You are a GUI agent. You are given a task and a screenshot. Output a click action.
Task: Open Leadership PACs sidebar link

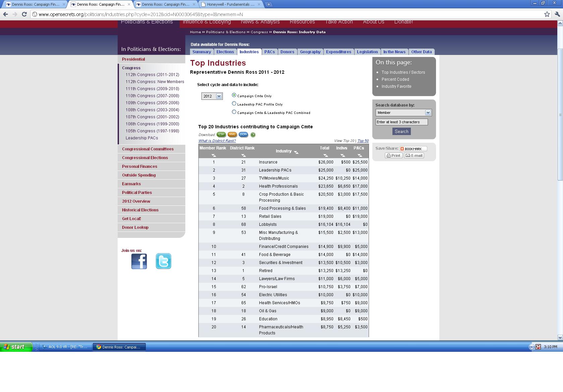(142, 138)
